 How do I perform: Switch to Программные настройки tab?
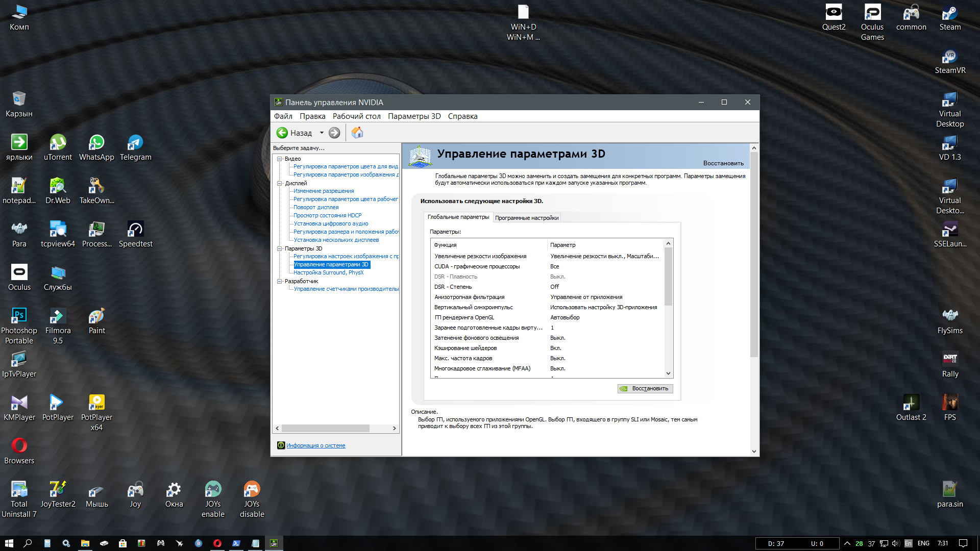tap(526, 218)
